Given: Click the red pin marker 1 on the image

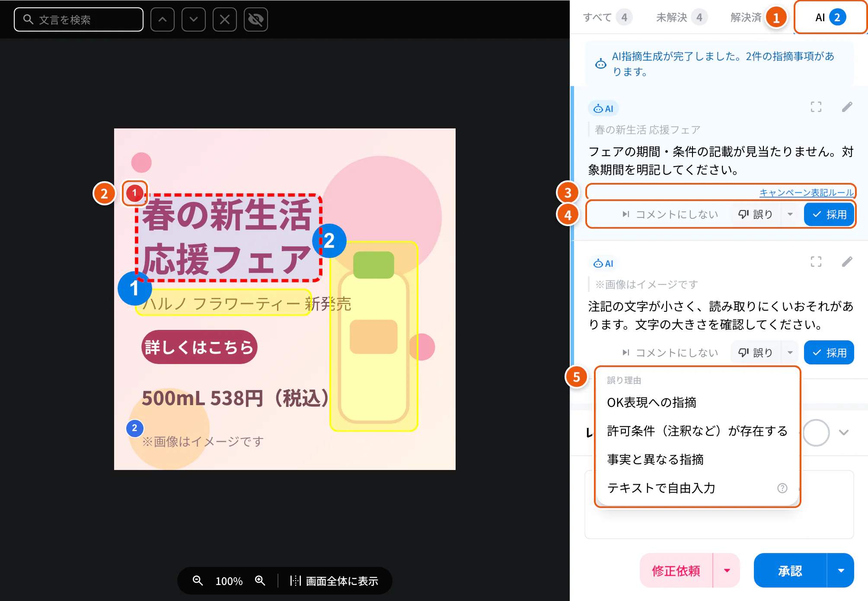Looking at the screenshot, I should coord(134,193).
